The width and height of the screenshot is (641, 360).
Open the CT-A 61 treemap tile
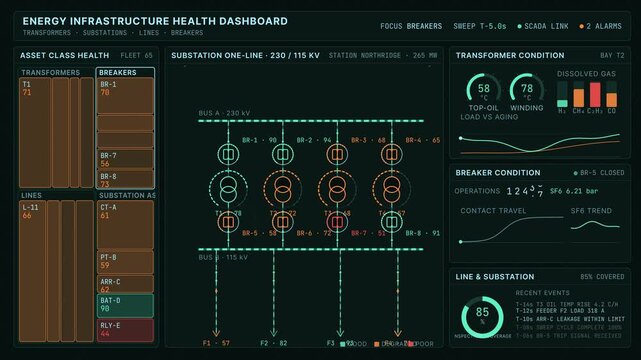125,225
